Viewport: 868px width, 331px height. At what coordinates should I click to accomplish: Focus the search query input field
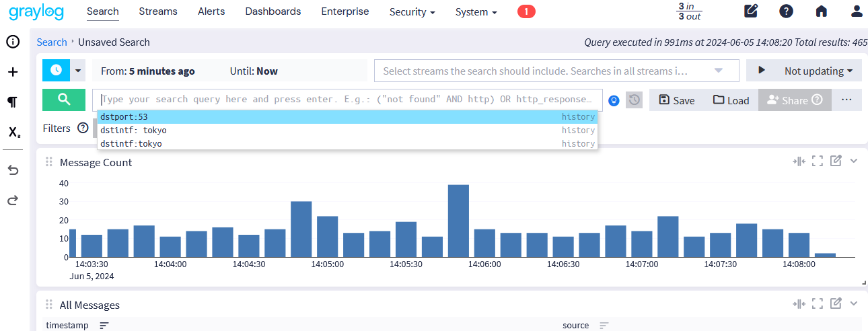(347, 99)
